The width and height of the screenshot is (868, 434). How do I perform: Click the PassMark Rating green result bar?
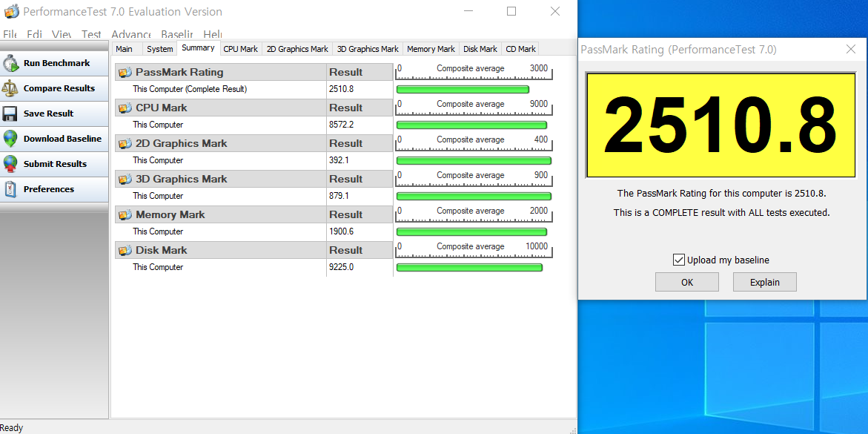pyautogui.click(x=463, y=89)
